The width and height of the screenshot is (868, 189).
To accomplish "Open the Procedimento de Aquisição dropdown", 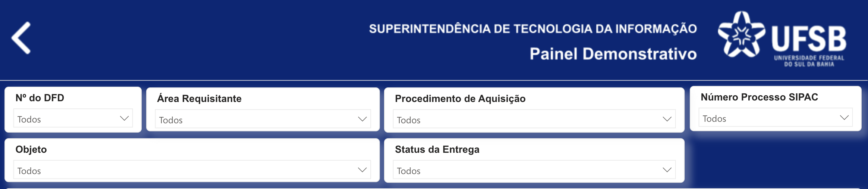I will (522, 120).
